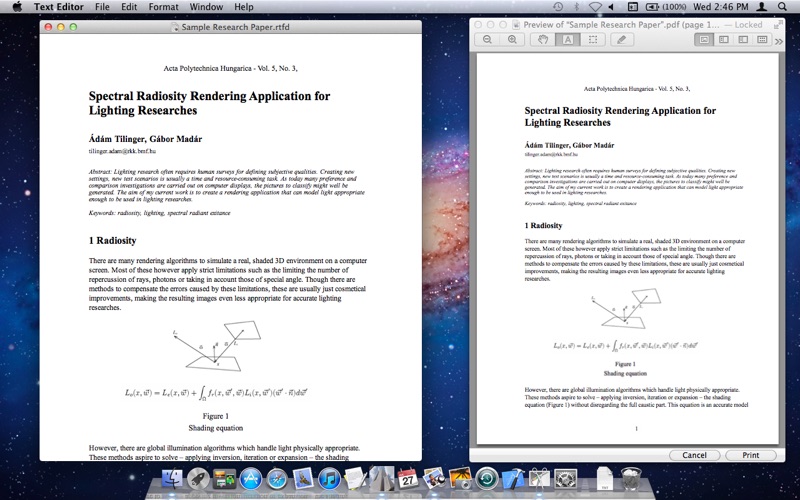Image resolution: width=800 pixels, height=500 pixels.
Task: Open the Text Editor application menu
Action: click(59, 7)
